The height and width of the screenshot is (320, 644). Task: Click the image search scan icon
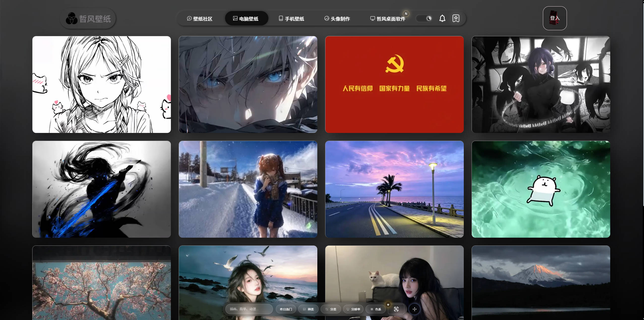pyautogui.click(x=396, y=309)
